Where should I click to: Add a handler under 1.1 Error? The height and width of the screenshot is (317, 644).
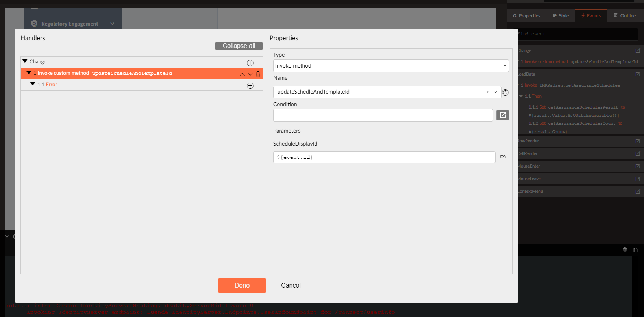[250, 86]
